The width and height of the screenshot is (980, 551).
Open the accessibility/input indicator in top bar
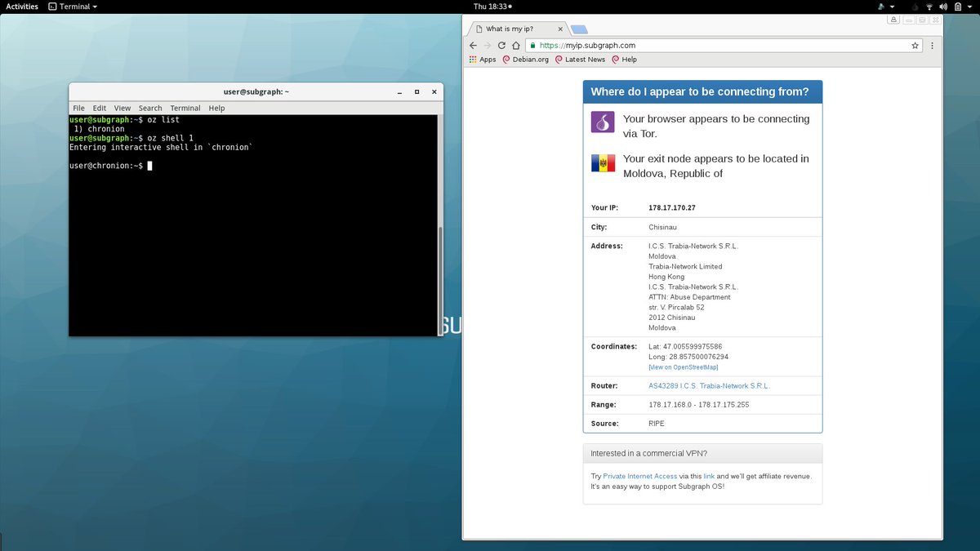882,7
